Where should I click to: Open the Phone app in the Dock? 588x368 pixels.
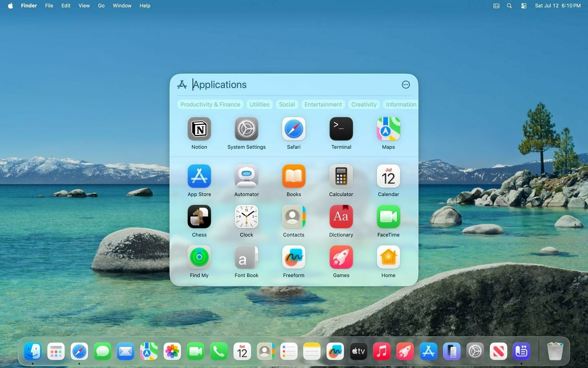pos(219,351)
